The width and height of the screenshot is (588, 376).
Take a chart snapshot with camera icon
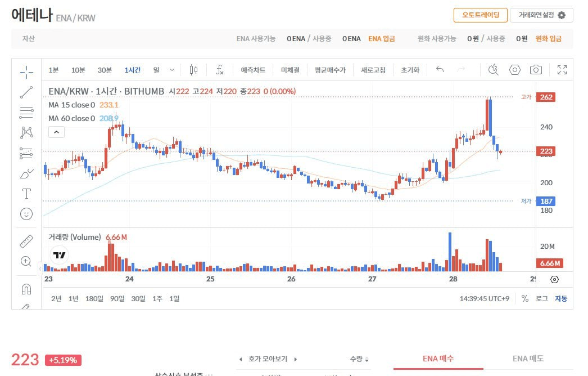coord(536,69)
